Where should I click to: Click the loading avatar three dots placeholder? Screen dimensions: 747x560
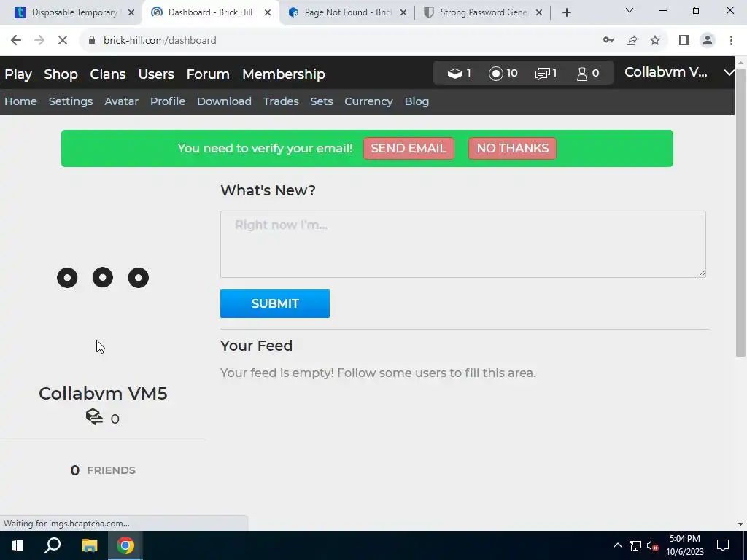pos(102,278)
